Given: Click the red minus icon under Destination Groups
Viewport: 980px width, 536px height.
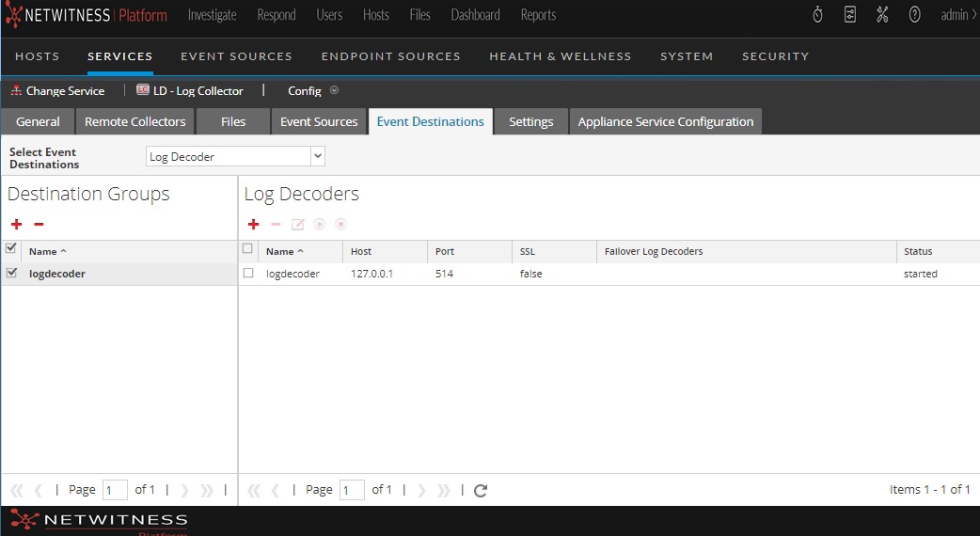Looking at the screenshot, I should click(39, 225).
